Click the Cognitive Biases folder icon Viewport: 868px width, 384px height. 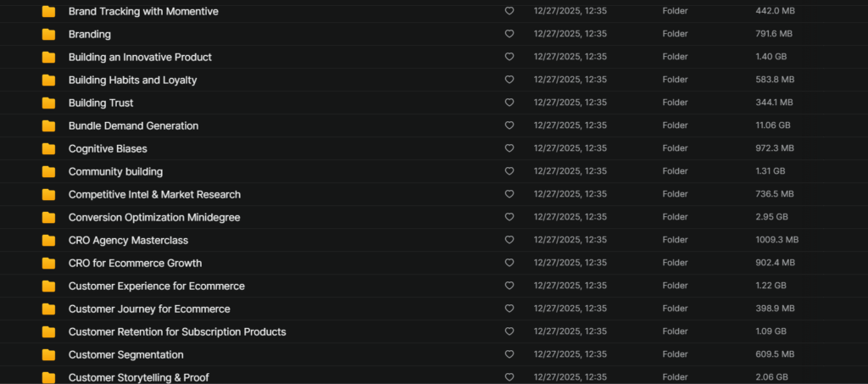pos(48,149)
